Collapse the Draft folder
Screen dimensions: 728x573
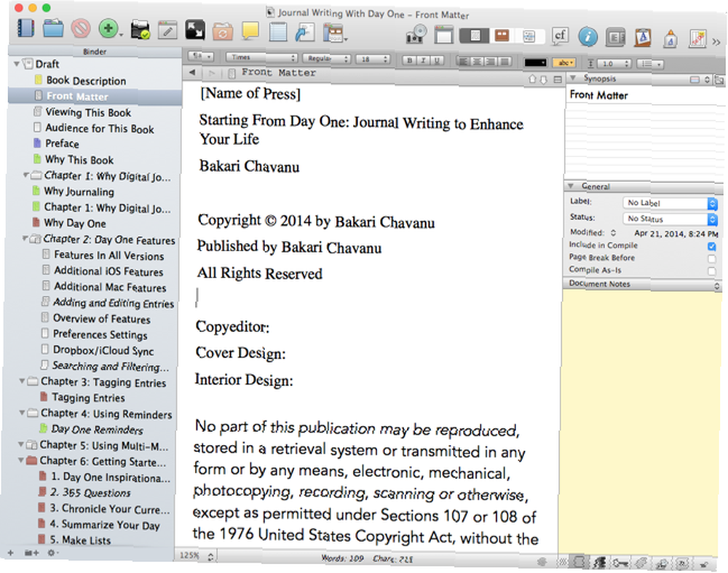(x=17, y=63)
